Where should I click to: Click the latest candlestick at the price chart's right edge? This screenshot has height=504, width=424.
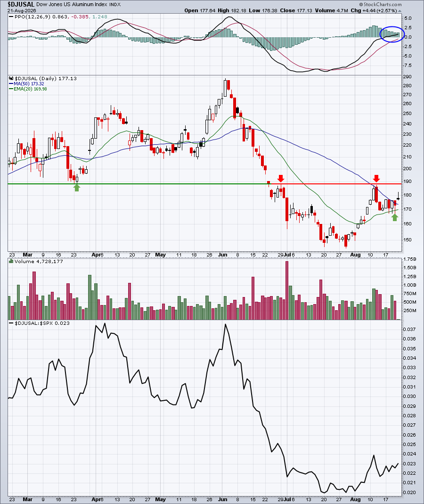coord(398,197)
